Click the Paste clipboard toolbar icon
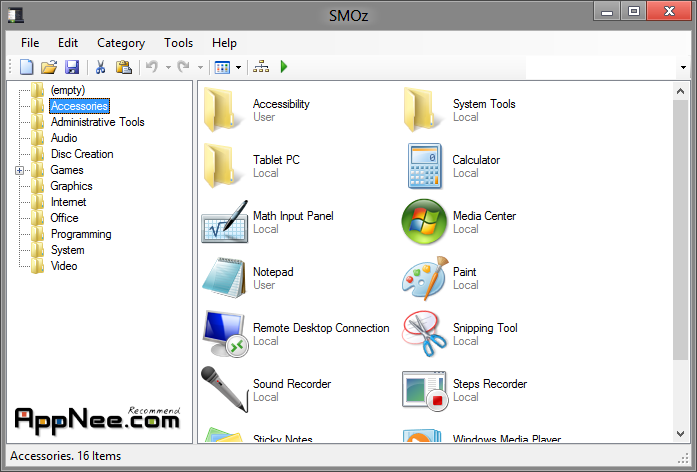Screen dimensions: 697x472 tap(124, 67)
